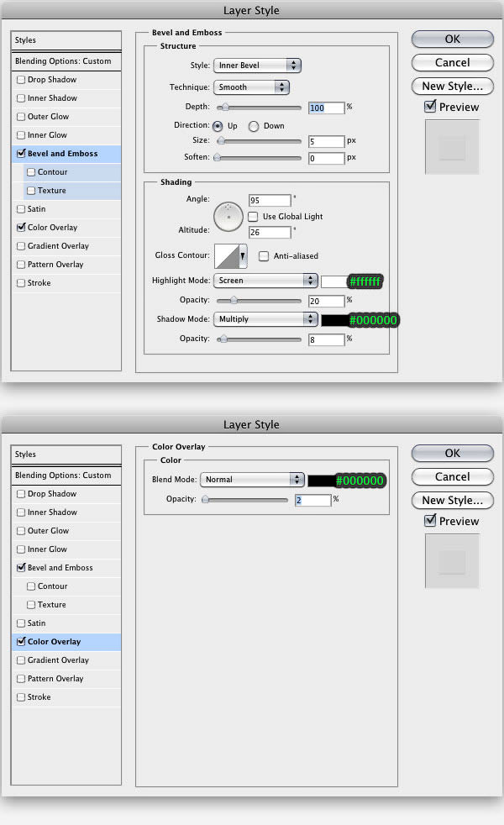
Task: Check Gradient Overlay in bottom dialog
Action: point(21,660)
